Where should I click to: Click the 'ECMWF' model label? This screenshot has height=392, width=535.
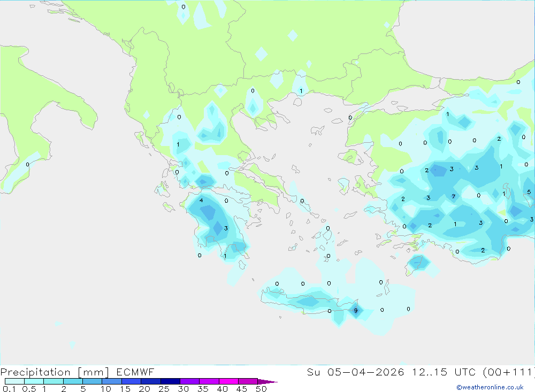tap(135, 372)
